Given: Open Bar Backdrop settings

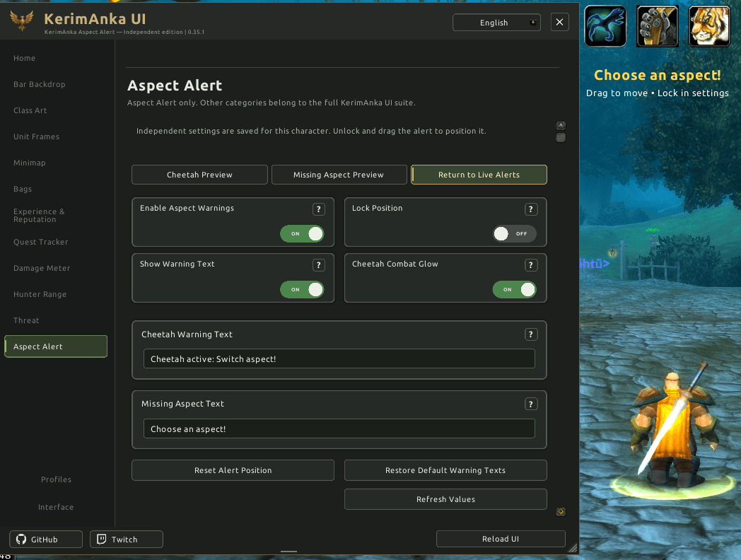Looking at the screenshot, I should click(40, 84).
